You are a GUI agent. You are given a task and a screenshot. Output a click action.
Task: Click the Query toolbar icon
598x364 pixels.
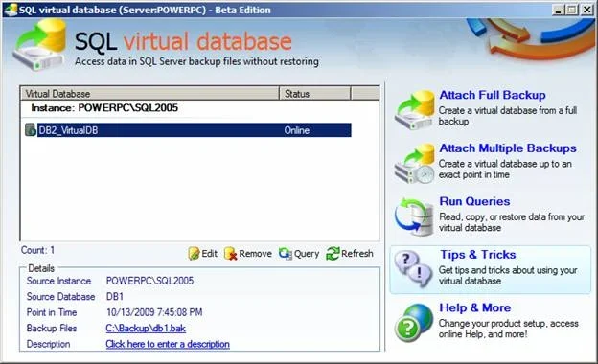point(286,254)
